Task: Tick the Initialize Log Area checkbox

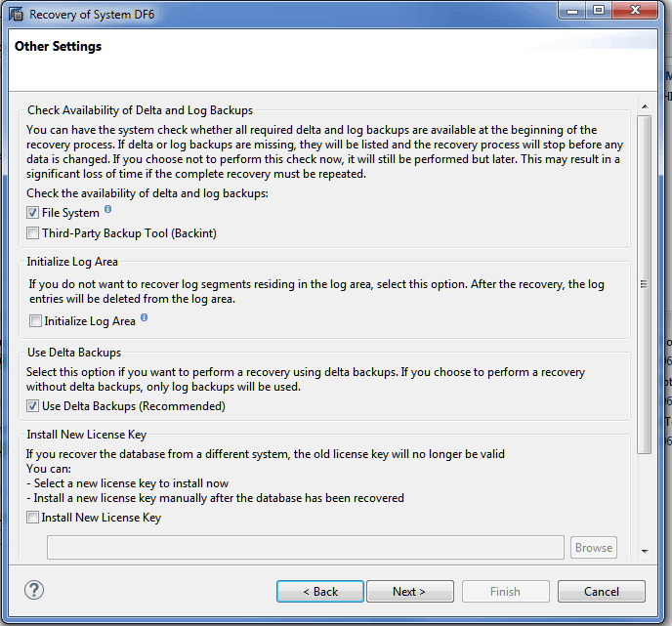Action: click(35, 321)
